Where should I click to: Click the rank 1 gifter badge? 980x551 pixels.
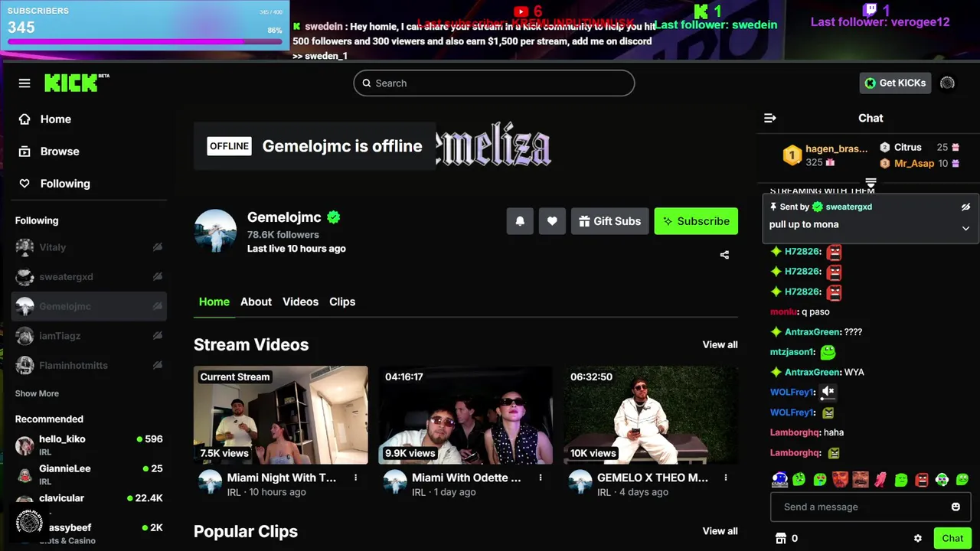[792, 156]
